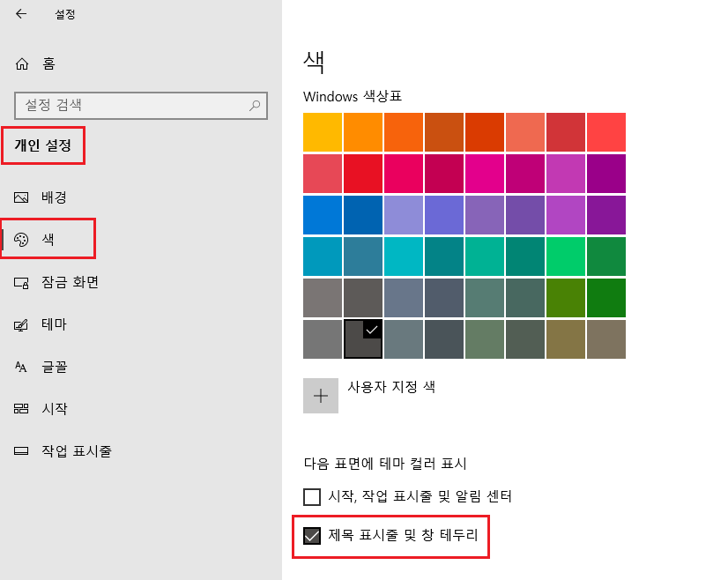Focus the 설정 검색 search box
Viewport: 728px width, 580px height.
click(141, 106)
